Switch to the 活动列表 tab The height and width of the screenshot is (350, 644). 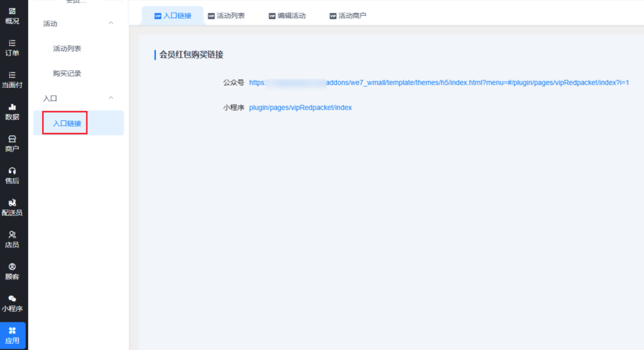(x=226, y=16)
